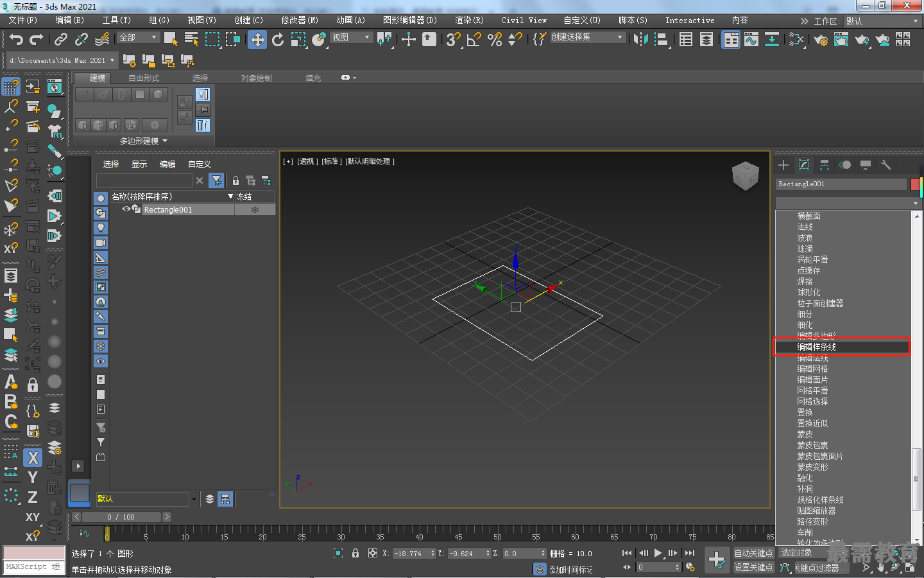The image size is (924, 578).
Task: Toggle Percent Snap icon
Action: (495, 40)
